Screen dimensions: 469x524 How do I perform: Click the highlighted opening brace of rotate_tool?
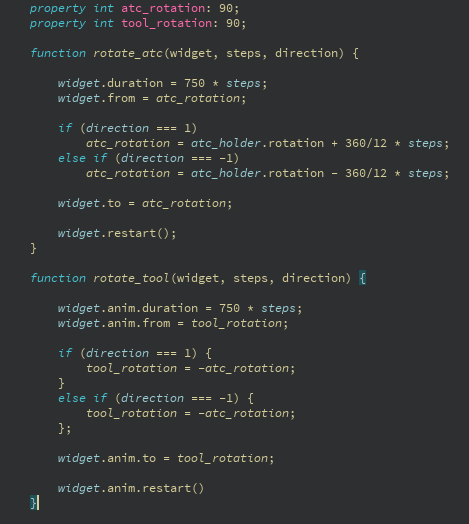[x=362, y=278]
